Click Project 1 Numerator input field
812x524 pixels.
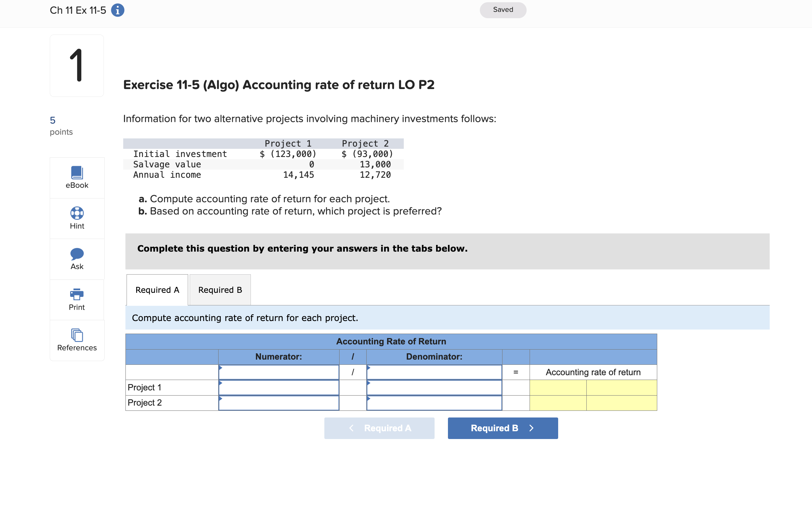tap(278, 387)
